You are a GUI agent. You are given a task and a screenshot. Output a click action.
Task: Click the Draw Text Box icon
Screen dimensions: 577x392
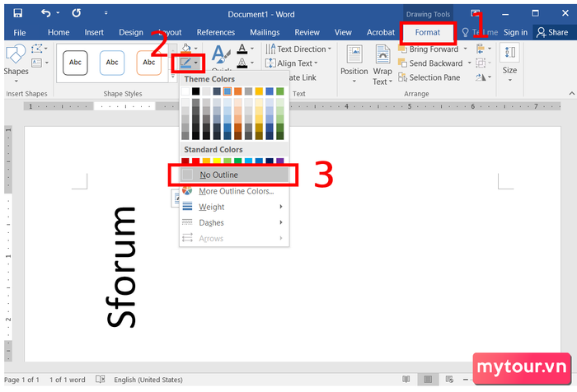37,63
